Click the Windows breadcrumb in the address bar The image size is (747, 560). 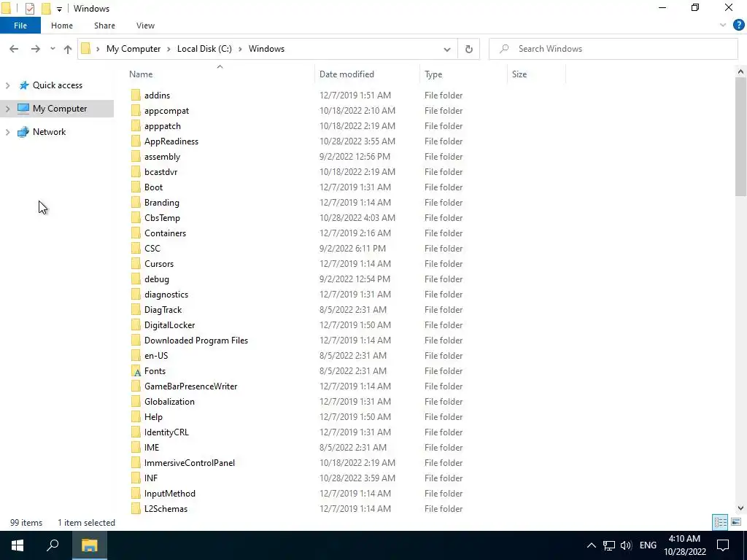266,49
